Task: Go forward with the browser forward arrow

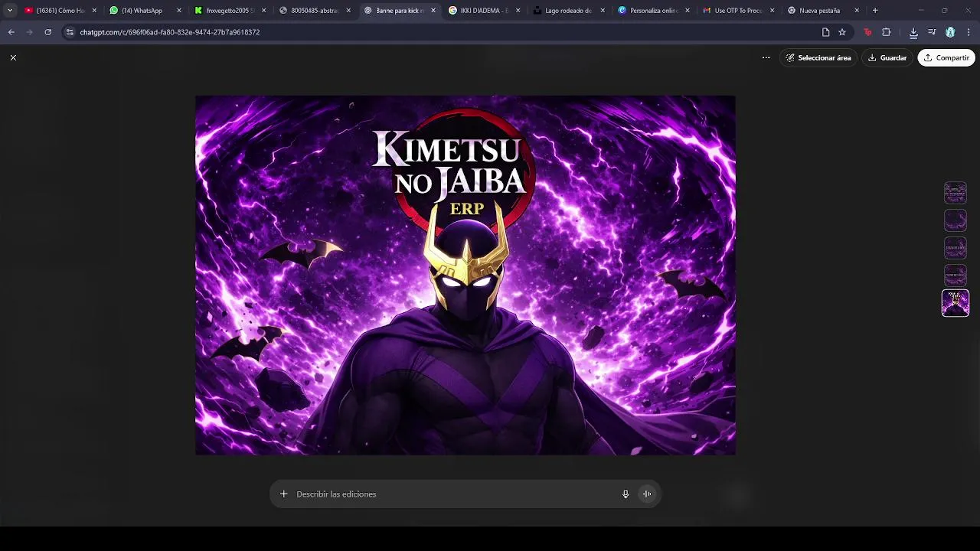Action: point(30,32)
